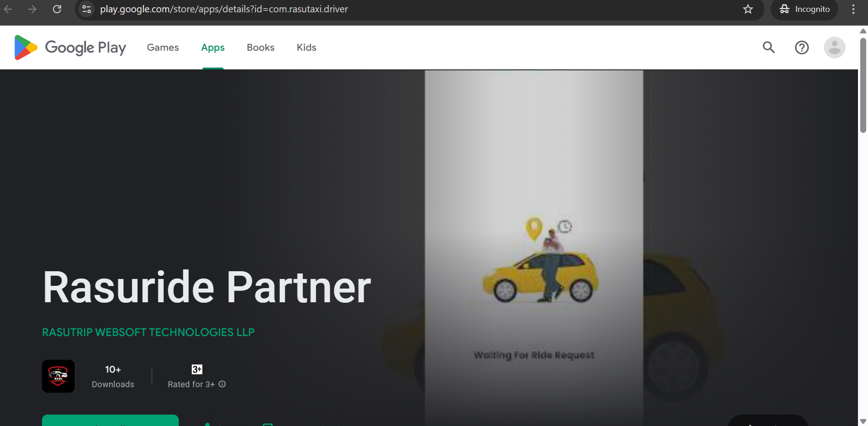
Task: Open the Help Center question mark icon
Action: pos(802,47)
